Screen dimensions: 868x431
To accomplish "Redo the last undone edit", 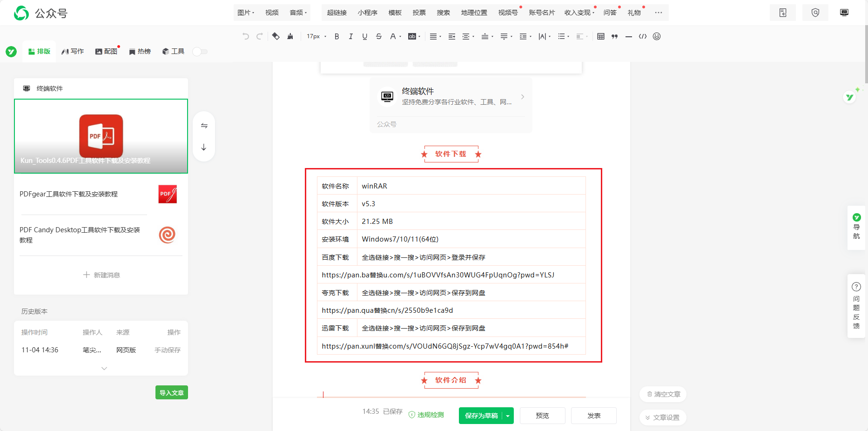I will click(x=260, y=36).
